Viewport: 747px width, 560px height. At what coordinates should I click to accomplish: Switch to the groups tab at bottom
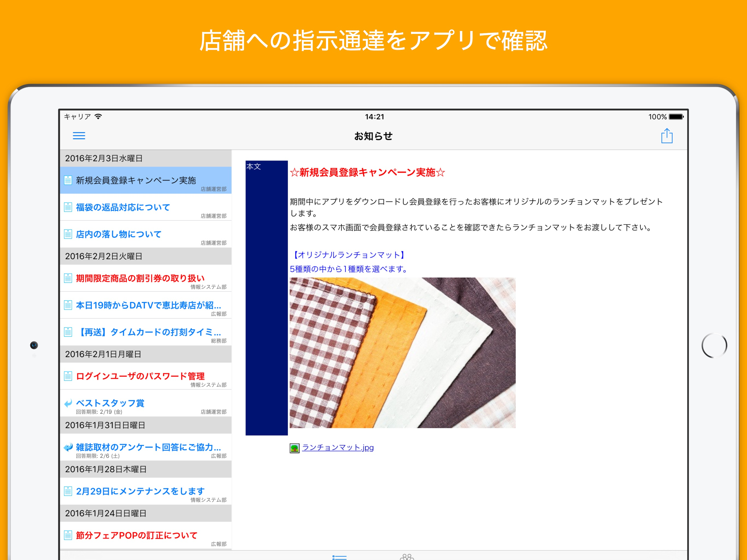[x=407, y=557]
